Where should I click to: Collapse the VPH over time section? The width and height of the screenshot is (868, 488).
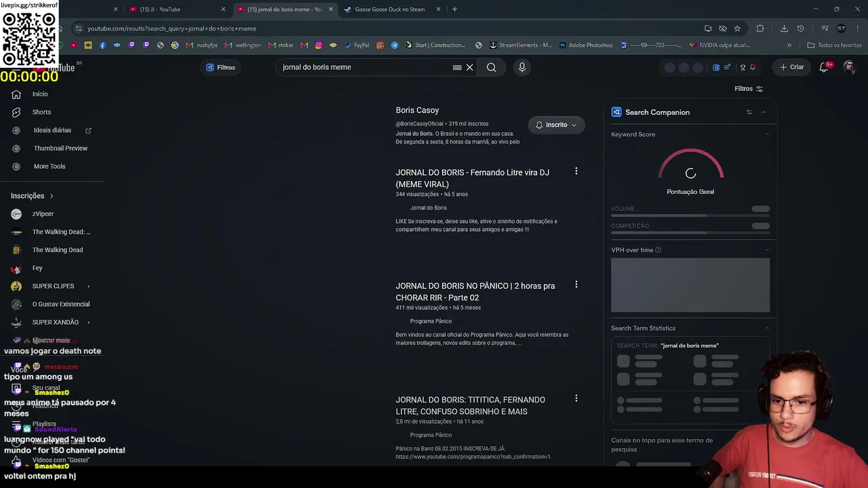767,250
